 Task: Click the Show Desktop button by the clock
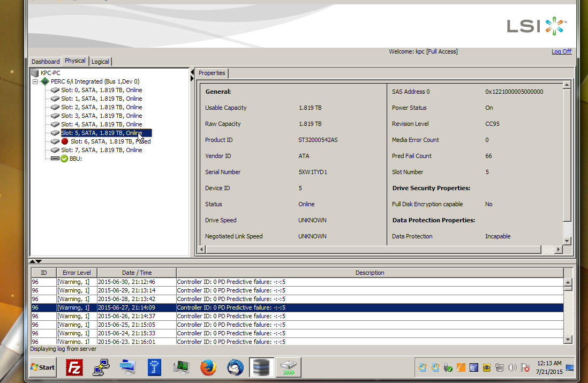[x=570, y=367]
